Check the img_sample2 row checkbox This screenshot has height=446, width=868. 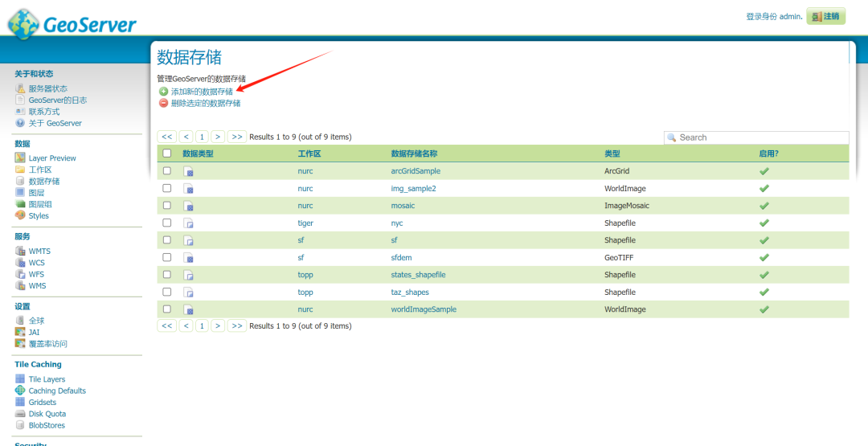pyautogui.click(x=166, y=188)
